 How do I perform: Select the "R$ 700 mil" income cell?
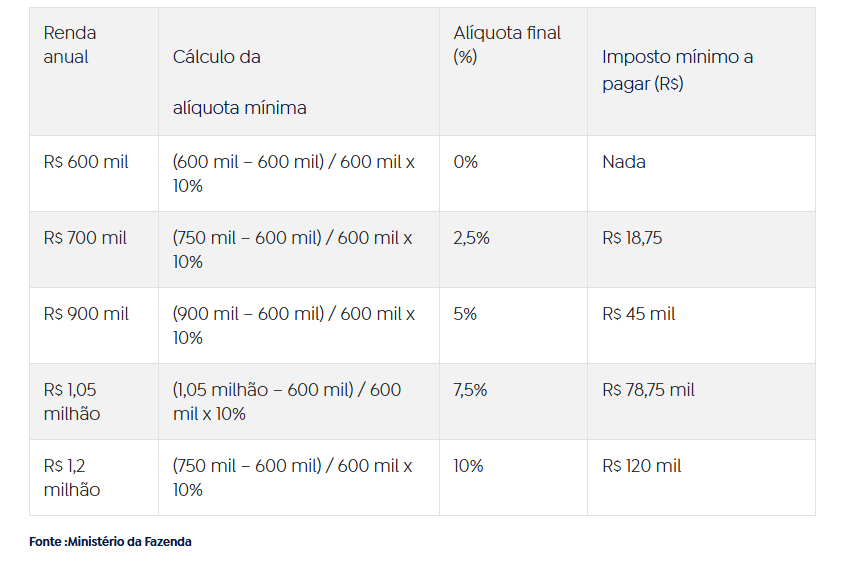pyautogui.click(x=85, y=238)
